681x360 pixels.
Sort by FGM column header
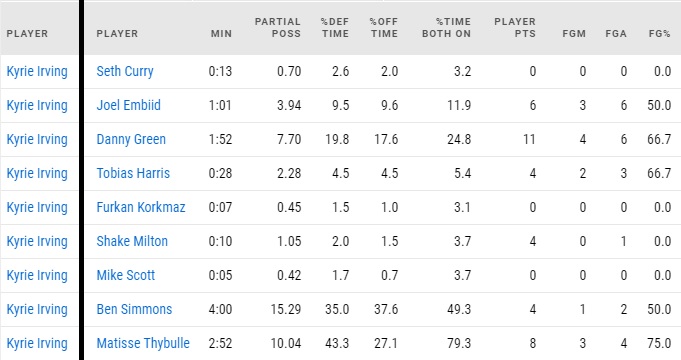click(574, 34)
